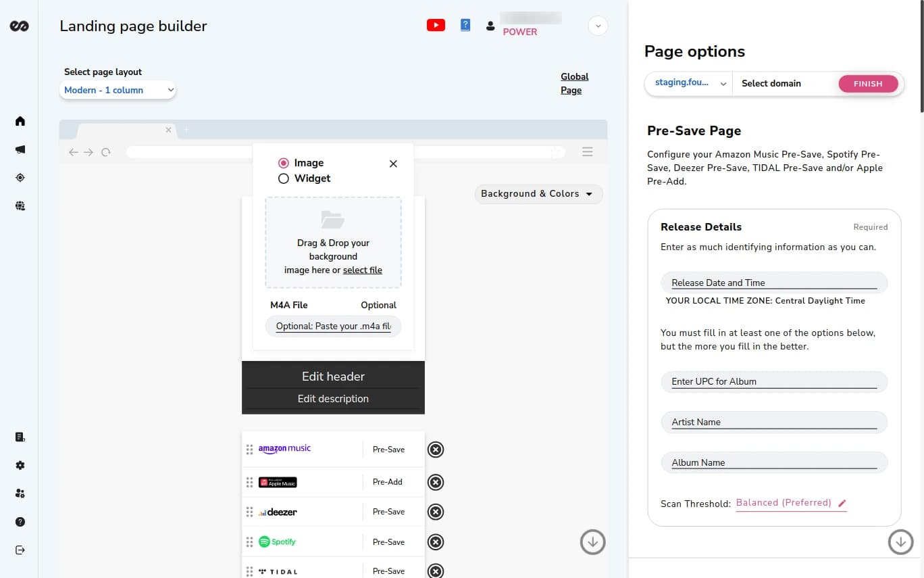Viewport: 924px width, 578px height.
Task: Open the page layout dropdown
Action: pos(118,90)
